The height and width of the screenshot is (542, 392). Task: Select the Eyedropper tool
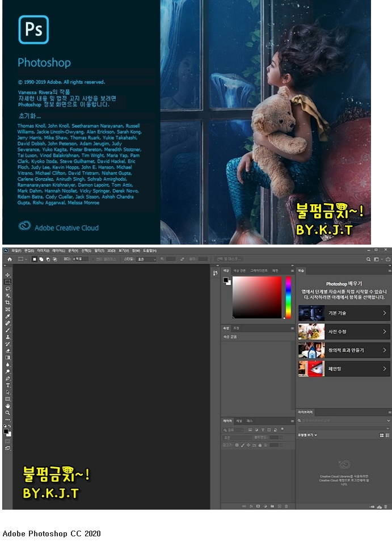click(x=7, y=316)
